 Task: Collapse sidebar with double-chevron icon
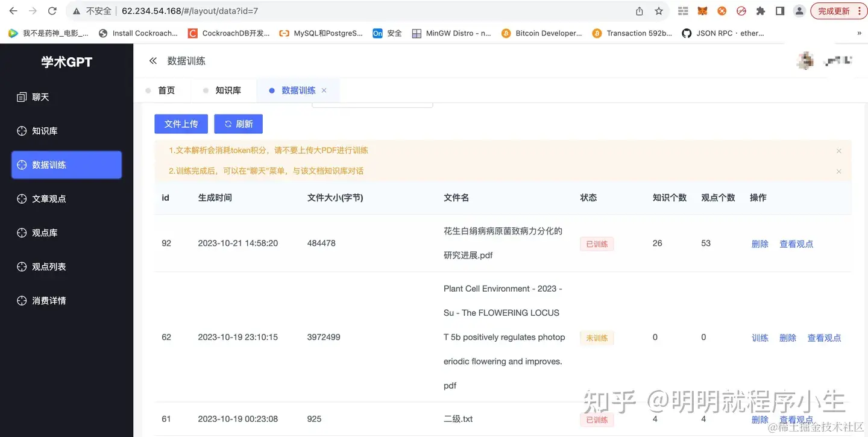153,61
